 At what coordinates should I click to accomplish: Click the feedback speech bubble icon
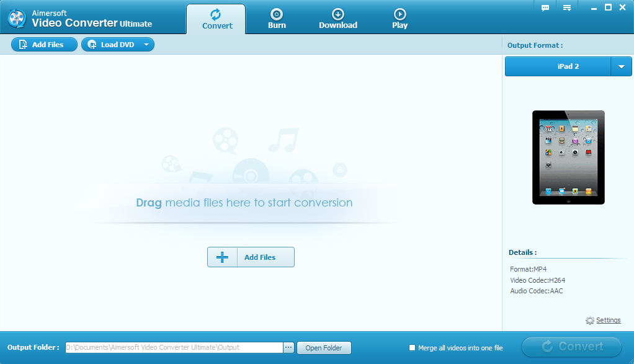tap(545, 7)
